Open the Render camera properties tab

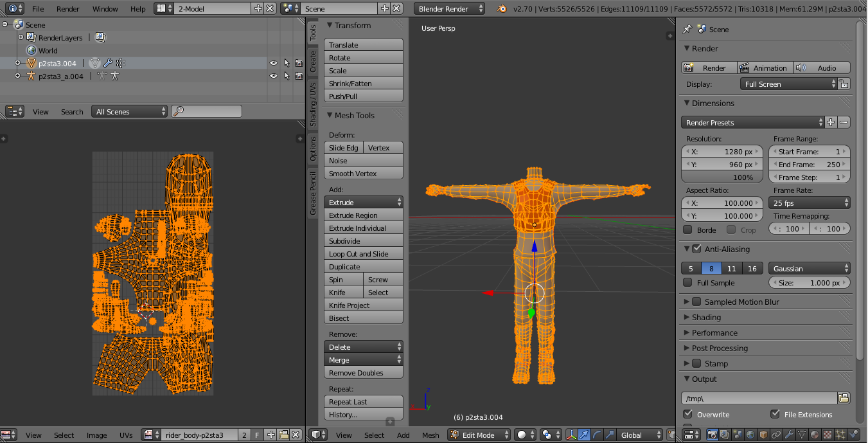pyautogui.click(x=713, y=435)
